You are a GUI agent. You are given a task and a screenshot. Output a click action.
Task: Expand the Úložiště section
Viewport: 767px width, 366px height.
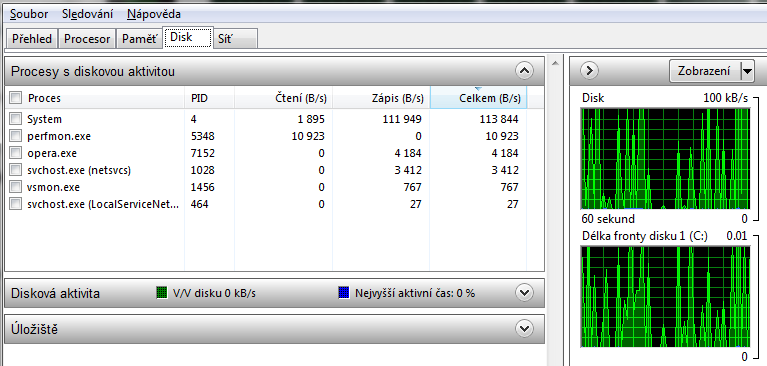pyautogui.click(x=524, y=328)
